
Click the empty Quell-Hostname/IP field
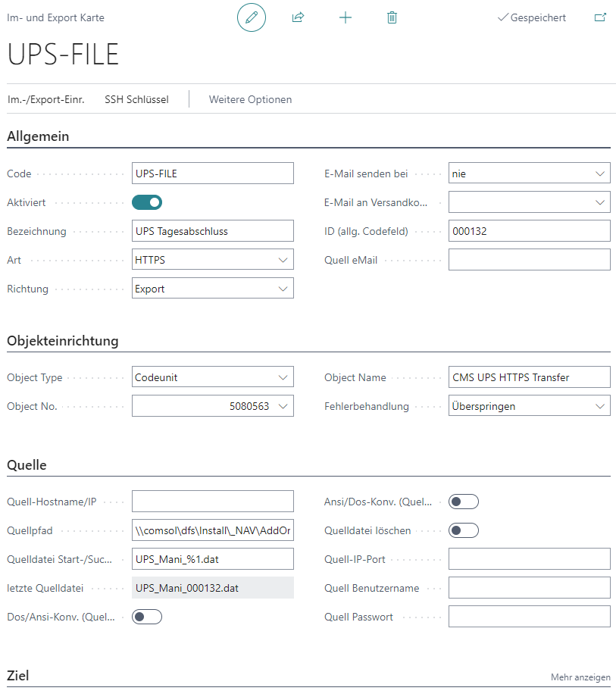pos(213,502)
